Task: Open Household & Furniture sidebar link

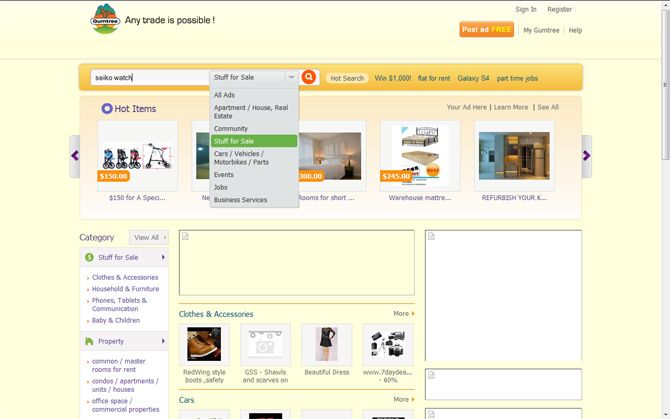Action: click(x=125, y=289)
